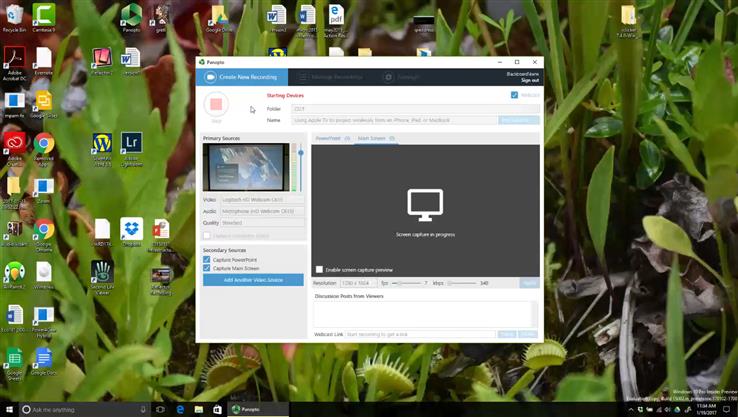The width and height of the screenshot is (738, 417).
Task: Open the Dropbox desktop icon
Action: pyautogui.click(x=131, y=232)
